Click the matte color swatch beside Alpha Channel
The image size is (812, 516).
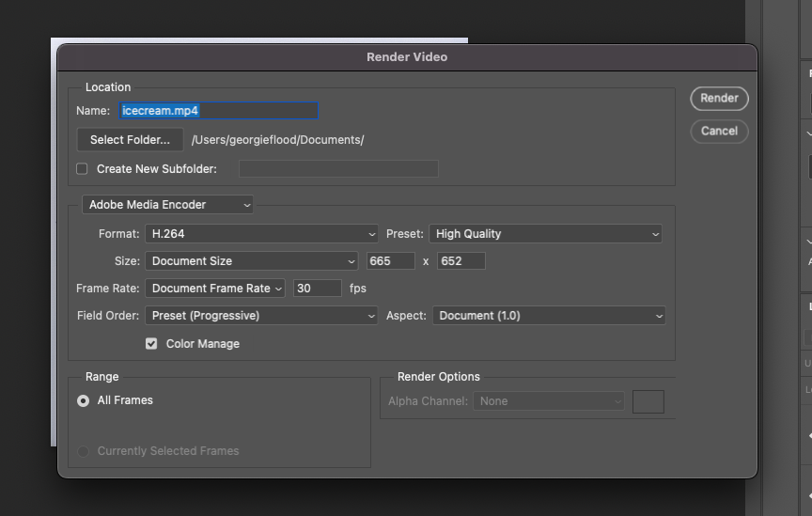click(x=648, y=401)
